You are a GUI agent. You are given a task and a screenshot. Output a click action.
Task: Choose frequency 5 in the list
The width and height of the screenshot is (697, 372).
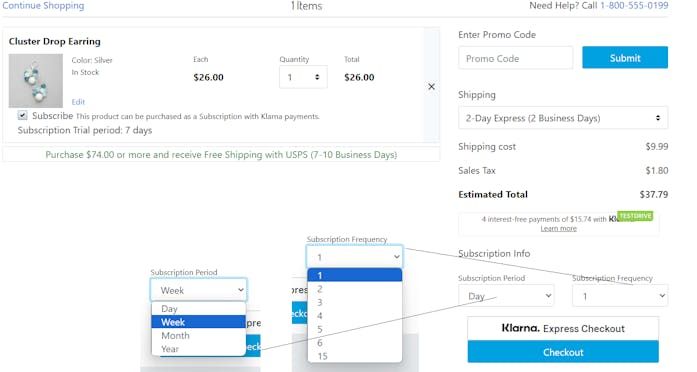tap(355, 329)
